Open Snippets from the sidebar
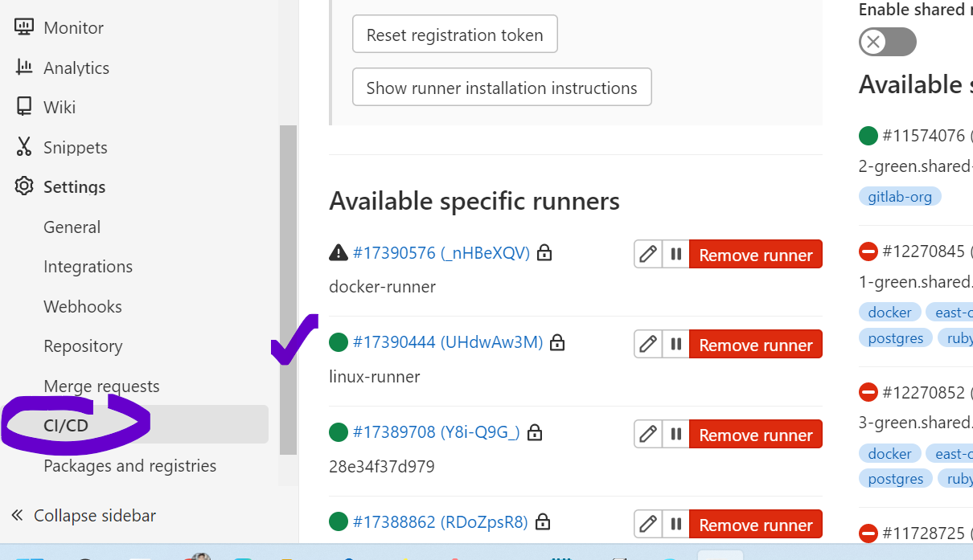This screenshot has width=973, height=560. tap(77, 147)
